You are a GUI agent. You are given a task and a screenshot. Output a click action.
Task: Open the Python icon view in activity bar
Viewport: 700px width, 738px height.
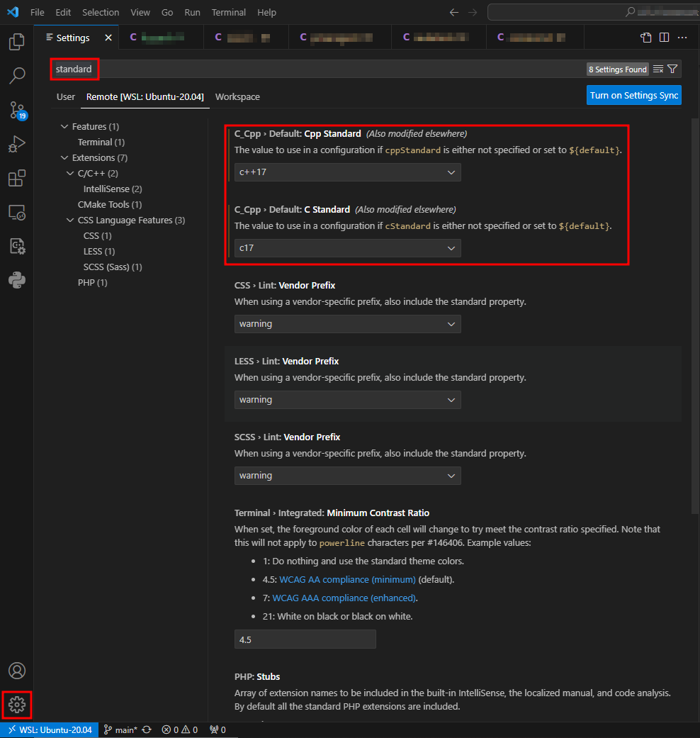(17, 280)
